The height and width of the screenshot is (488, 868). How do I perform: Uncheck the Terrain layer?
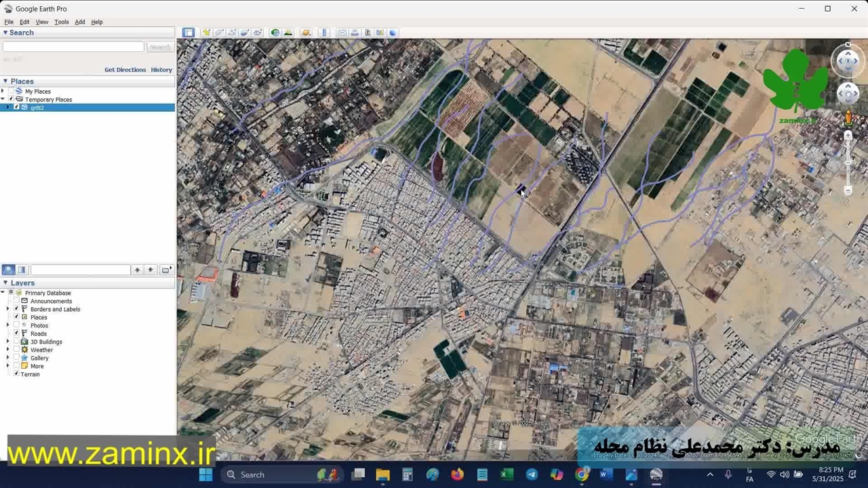16,374
